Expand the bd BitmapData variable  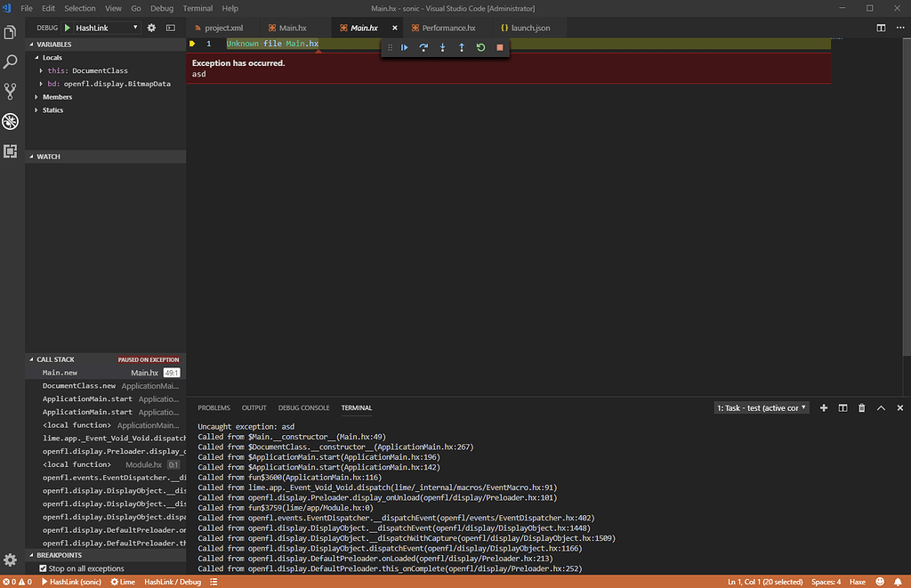coord(40,84)
